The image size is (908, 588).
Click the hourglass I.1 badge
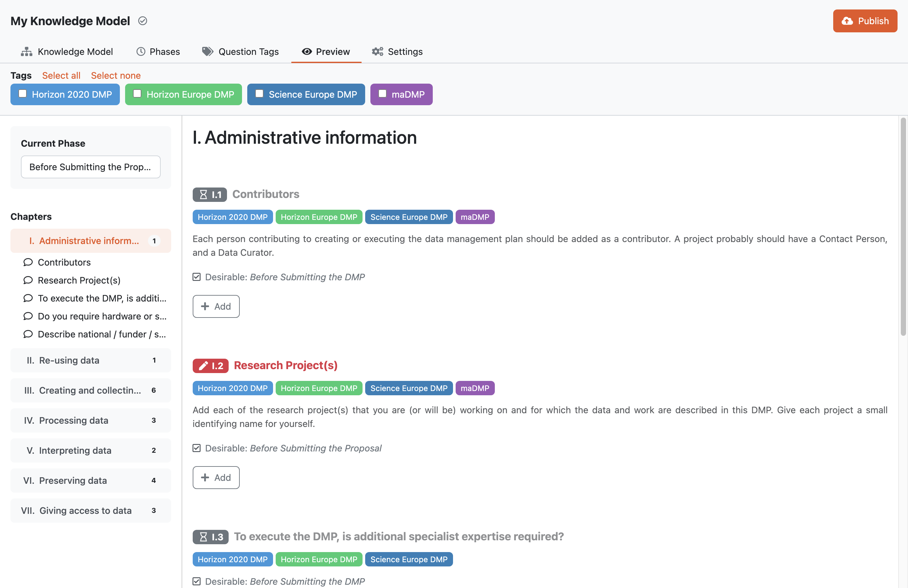(210, 195)
